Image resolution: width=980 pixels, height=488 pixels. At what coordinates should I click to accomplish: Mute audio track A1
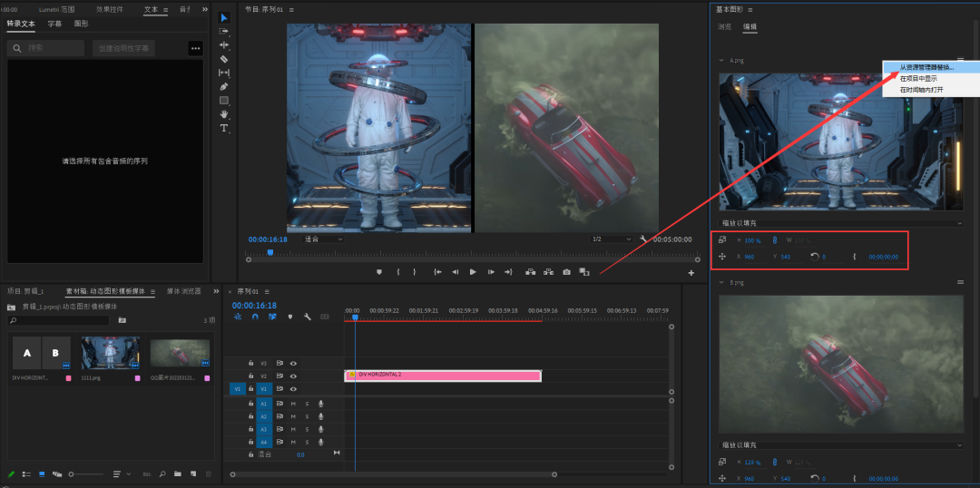coord(293,403)
